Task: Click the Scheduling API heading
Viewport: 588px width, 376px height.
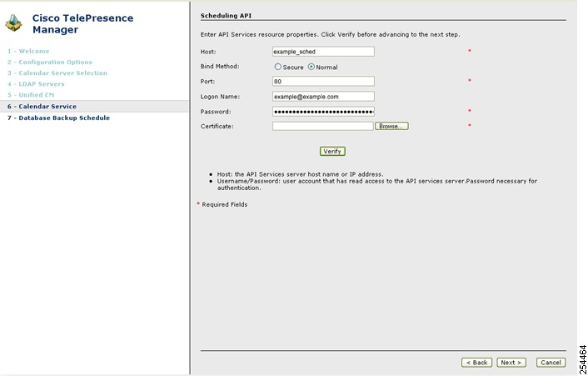Action: click(x=226, y=16)
